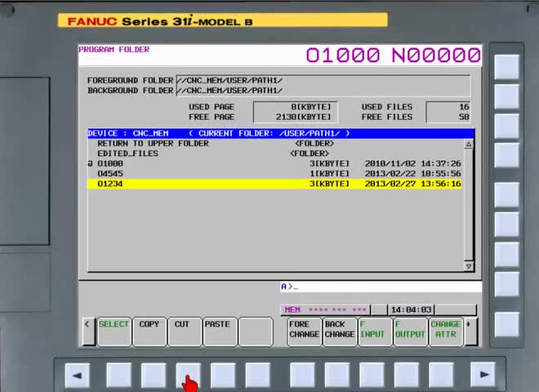
Task: Click the hardware key below PASTE
Action: coord(223,375)
